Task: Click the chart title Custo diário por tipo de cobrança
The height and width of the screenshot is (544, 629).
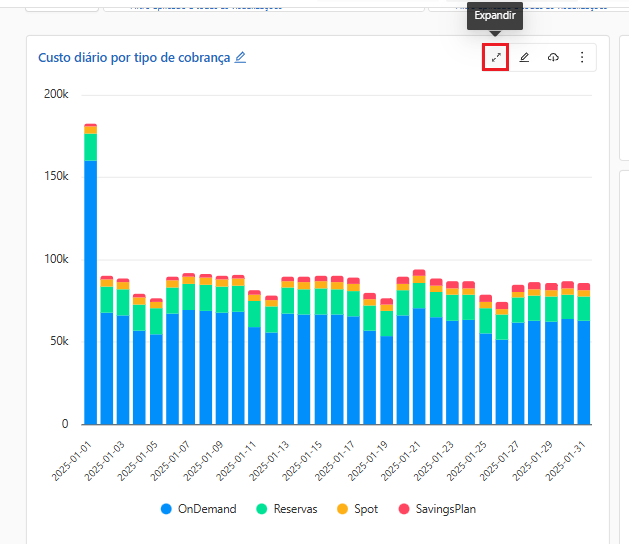Action: tap(134, 57)
